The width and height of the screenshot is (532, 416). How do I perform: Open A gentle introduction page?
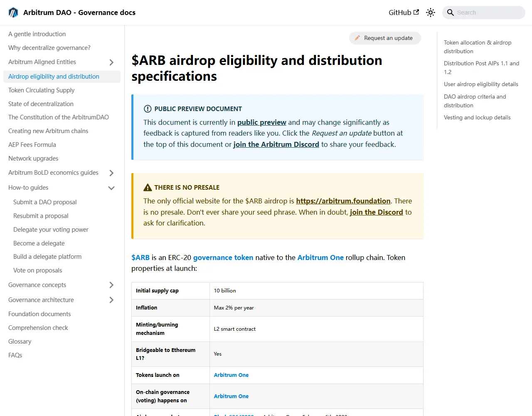[x=37, y=34]
